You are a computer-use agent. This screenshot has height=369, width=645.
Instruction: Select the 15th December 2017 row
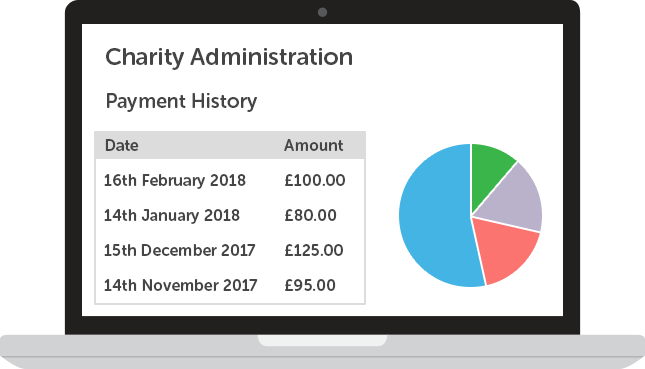pyautogui.click(x=230, y=251)
